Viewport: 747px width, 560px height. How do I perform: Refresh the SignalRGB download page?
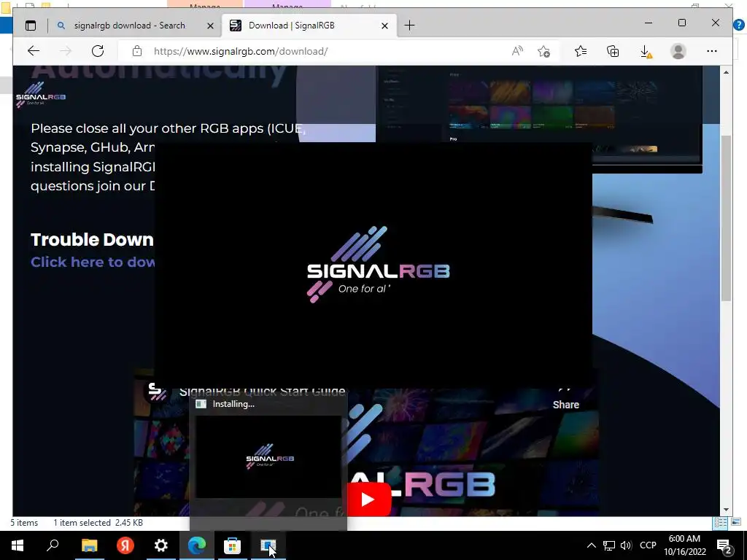tap(98, 51)
